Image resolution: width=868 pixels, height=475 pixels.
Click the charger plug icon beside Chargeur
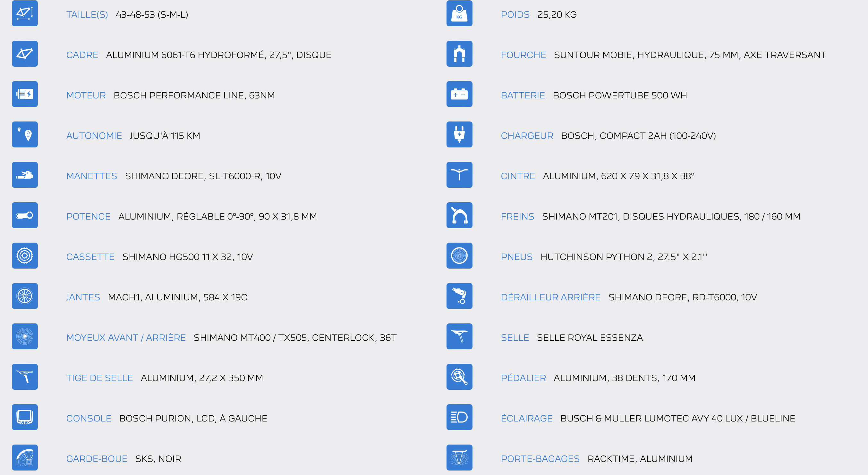[459, 135]
